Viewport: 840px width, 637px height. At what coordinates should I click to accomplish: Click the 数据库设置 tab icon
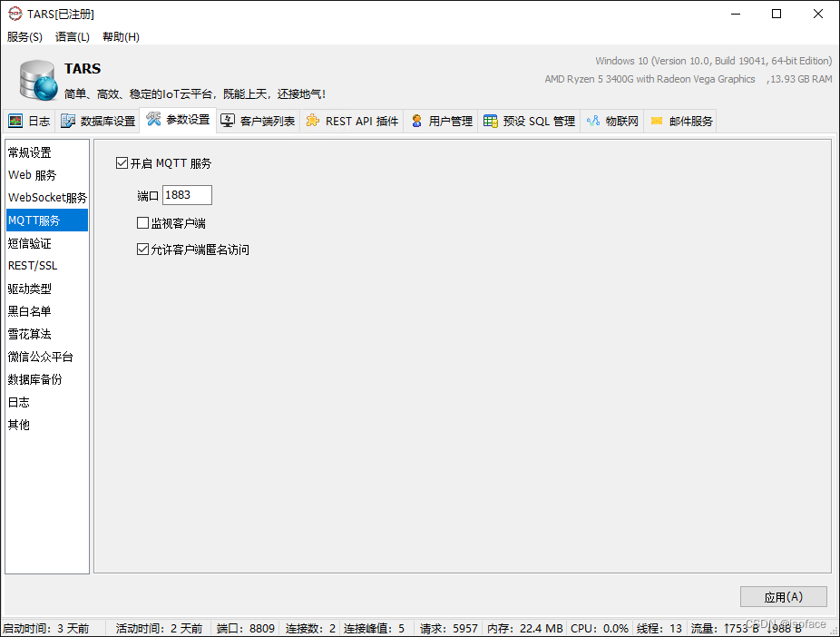(68, 121)
